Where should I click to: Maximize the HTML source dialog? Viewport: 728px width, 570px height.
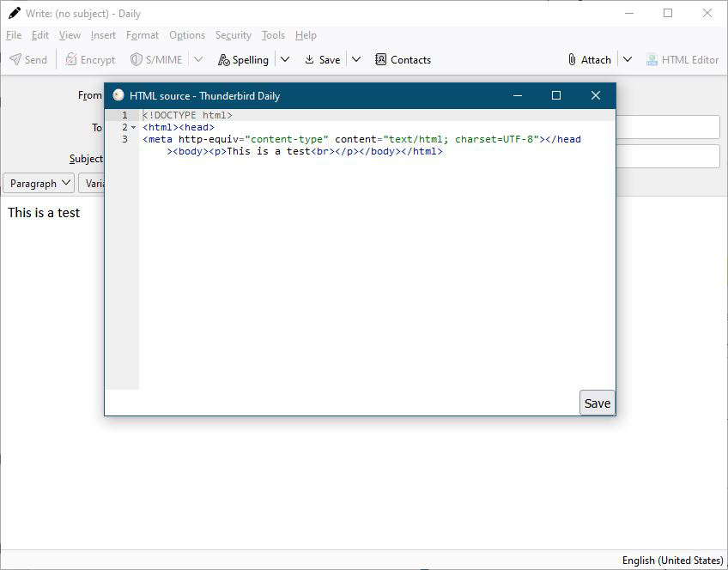tap(556, 95)
